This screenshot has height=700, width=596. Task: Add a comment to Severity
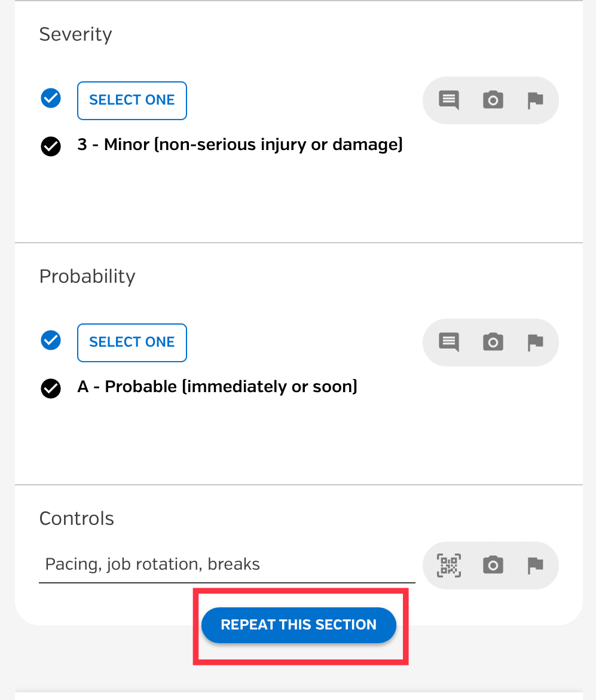click(x=449, y=100)
